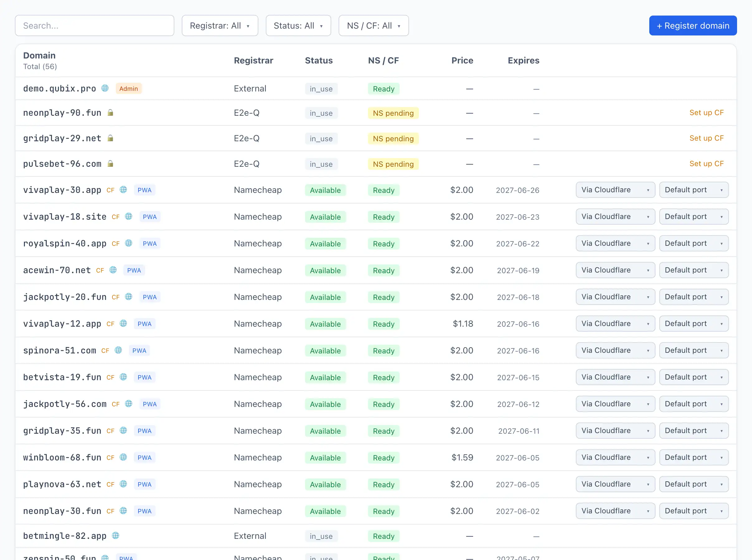Open the Status: All filter dropdown
This screenshot has width=752, height=560.
click(298, 26)
